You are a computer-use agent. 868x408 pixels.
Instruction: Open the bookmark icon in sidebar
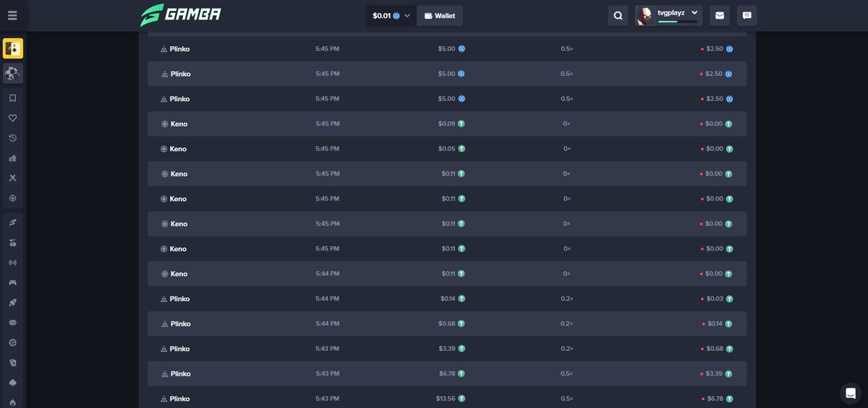[x=13, y=98]
